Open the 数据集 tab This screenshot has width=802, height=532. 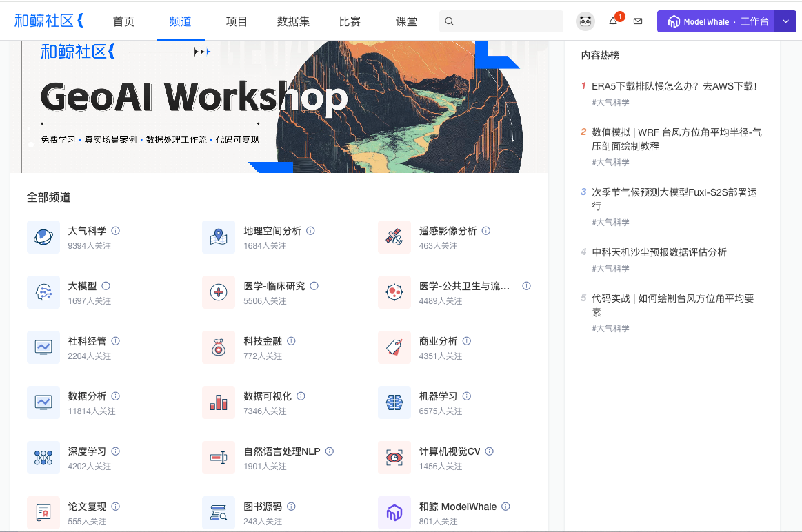[293, 21]
